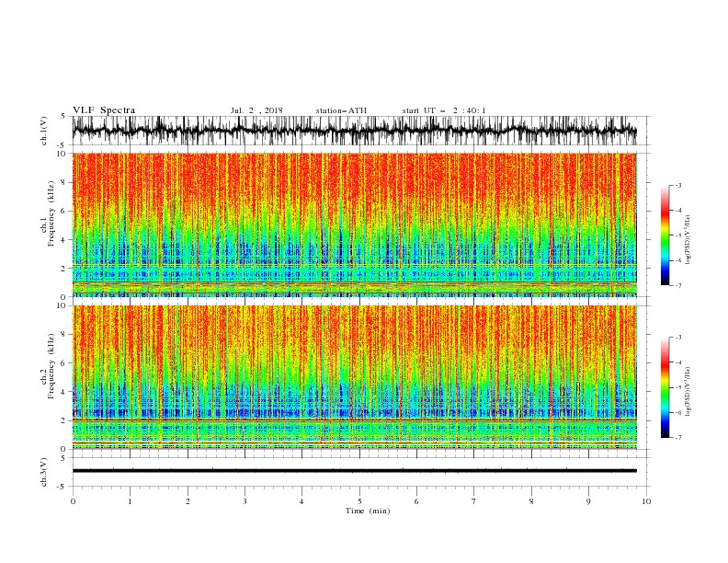Click the ch.2 spectrogram color bar
The image size is (728, 563).
coord(665,387)
